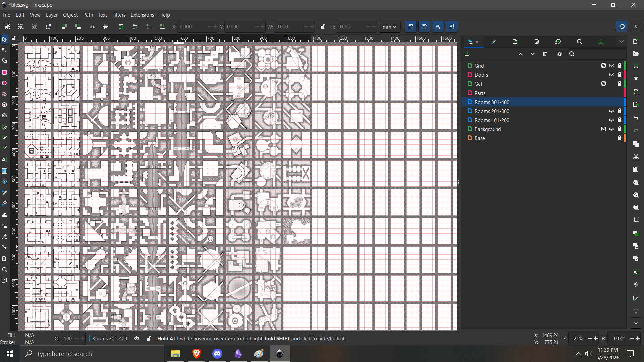
Task: Expand more commands at toolbar bottom
Action: [x=636, y=323]
